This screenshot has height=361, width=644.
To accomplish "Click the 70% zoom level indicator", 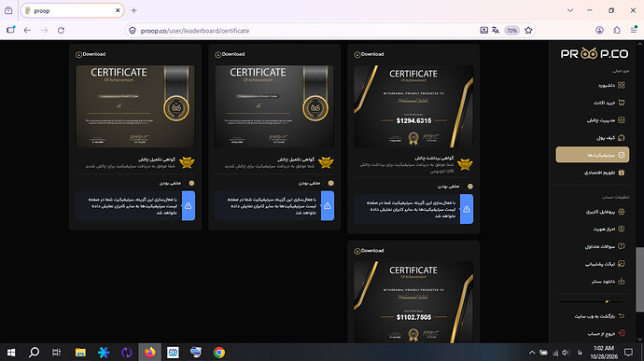I will pyautogui.click(x=511, y=31).
